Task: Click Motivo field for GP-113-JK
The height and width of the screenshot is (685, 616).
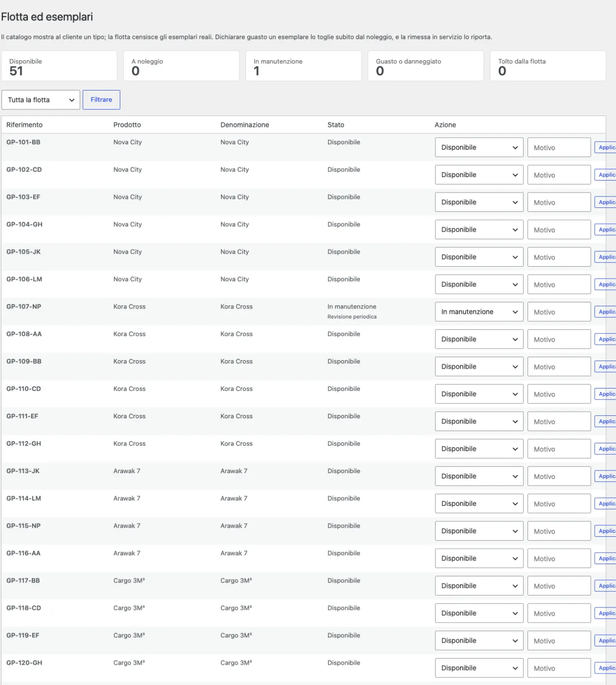Action: (559, 476)
